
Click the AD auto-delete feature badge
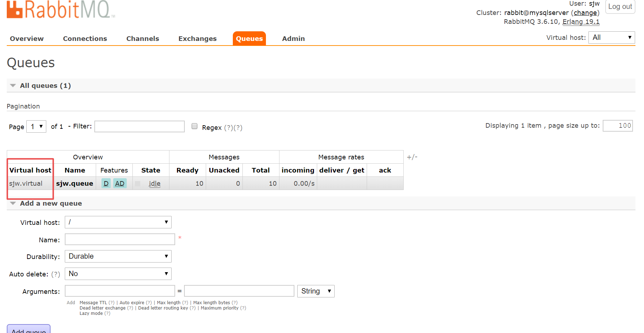[x=120, y=184]
